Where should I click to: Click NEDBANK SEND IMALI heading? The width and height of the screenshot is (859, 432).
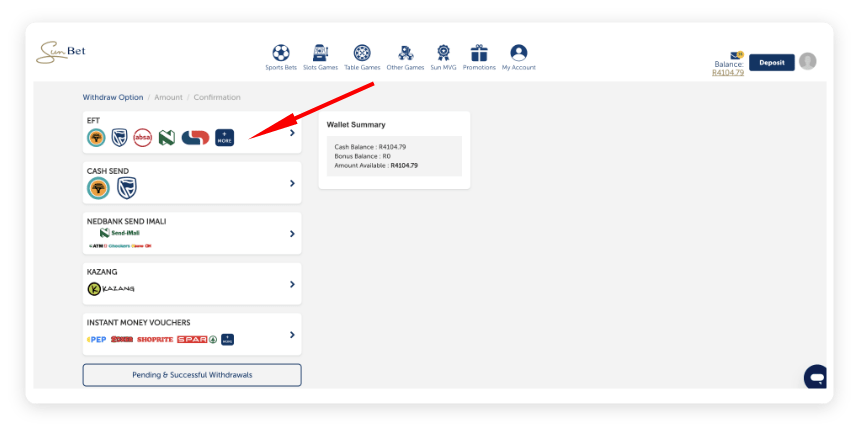pos(127,221)
